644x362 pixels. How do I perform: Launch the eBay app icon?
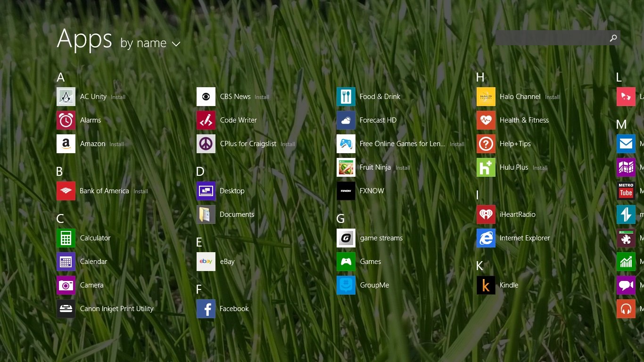[206, 262]
